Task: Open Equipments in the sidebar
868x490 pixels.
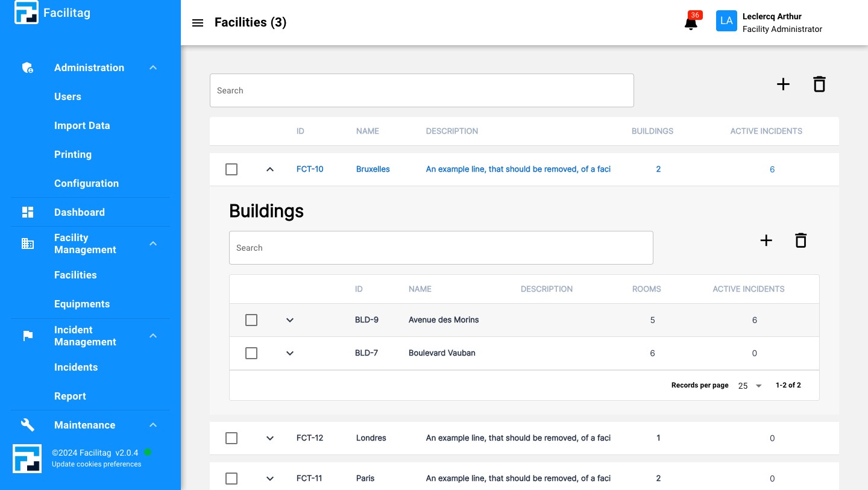Action: [x=82, y=304]
